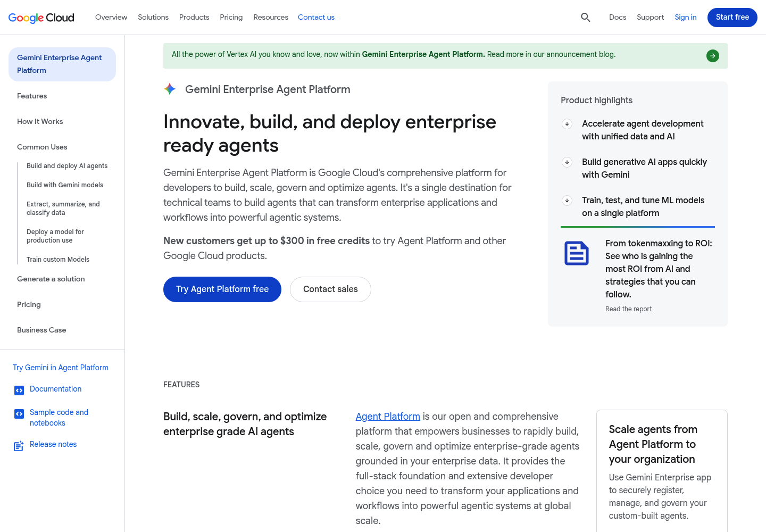Open the search magnifier icon
This screenshot has width=766, height=532.
pyautogui.click(x=586, y=18)
